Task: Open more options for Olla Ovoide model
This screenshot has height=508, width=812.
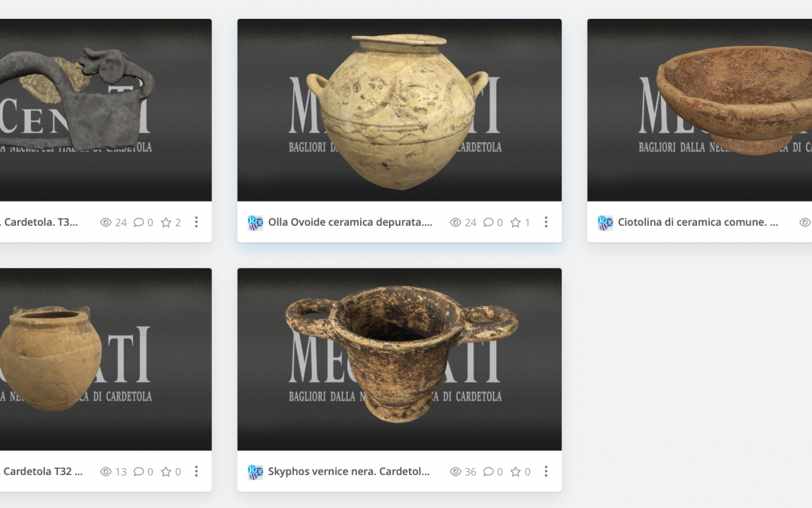Action: [546, 222]
